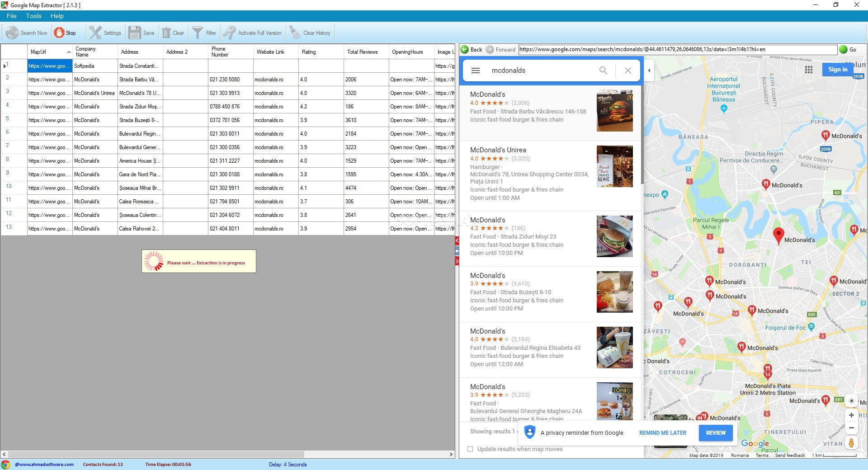Select the McDonald's Unirea company cell

95,93
